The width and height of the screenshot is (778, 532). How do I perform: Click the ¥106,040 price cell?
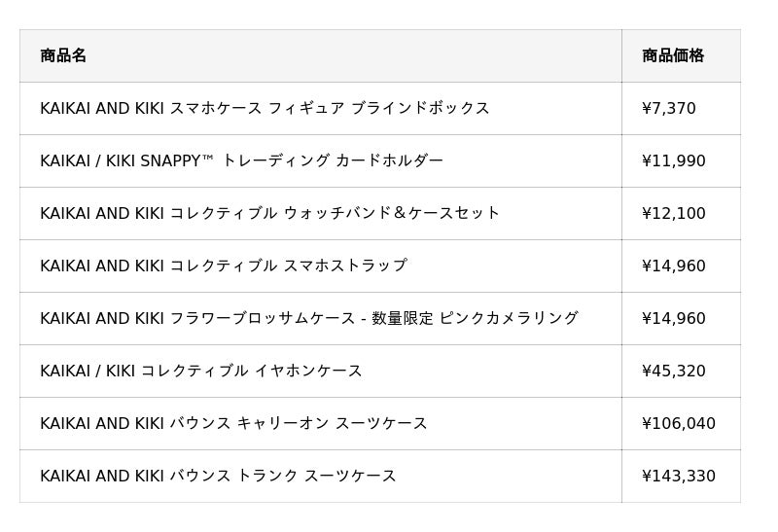point(679,423)
